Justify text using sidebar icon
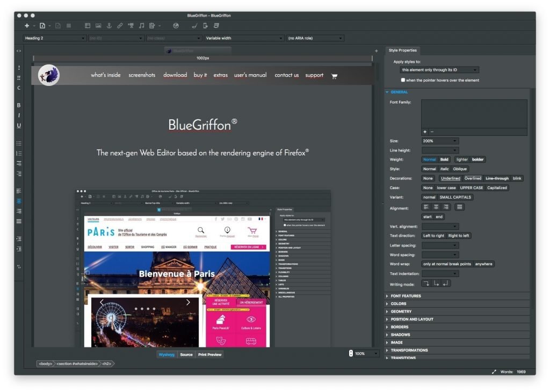The width and height of the screenshot is (550, 392). click(x=19, y=222)
